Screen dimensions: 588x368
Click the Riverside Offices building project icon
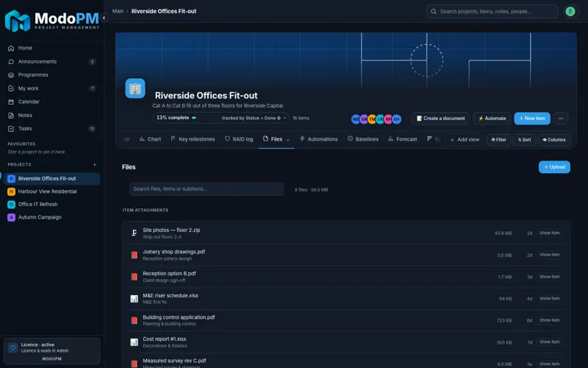click(135, 88)
